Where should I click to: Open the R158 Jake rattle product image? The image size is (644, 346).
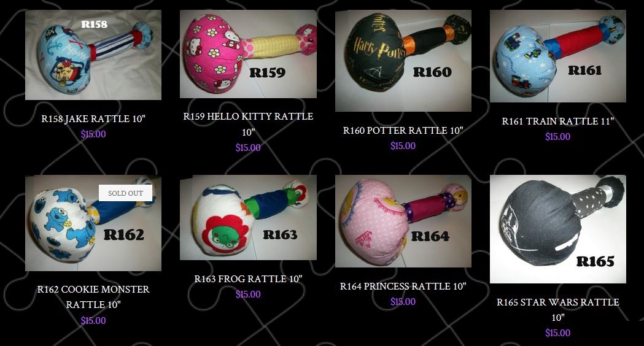pos(93,55)
